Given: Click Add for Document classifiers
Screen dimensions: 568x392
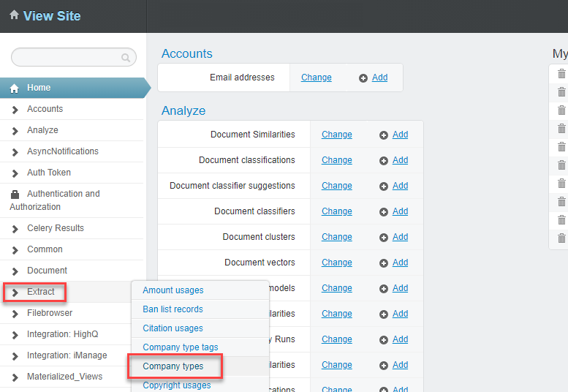Looking at the screenshot, I should click(401, 211).
